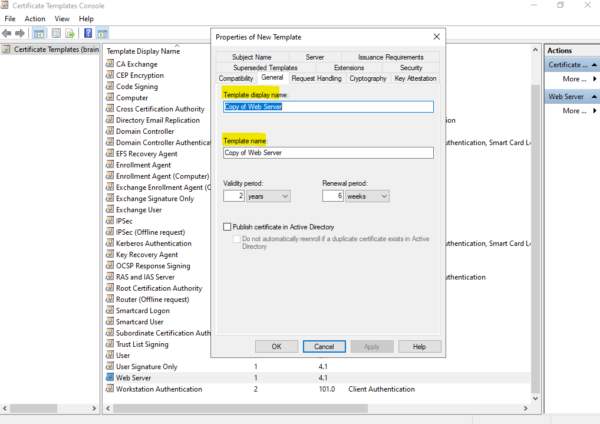
Task: Enable Publish certificate in Active Directory
Action: coord(227,227)
